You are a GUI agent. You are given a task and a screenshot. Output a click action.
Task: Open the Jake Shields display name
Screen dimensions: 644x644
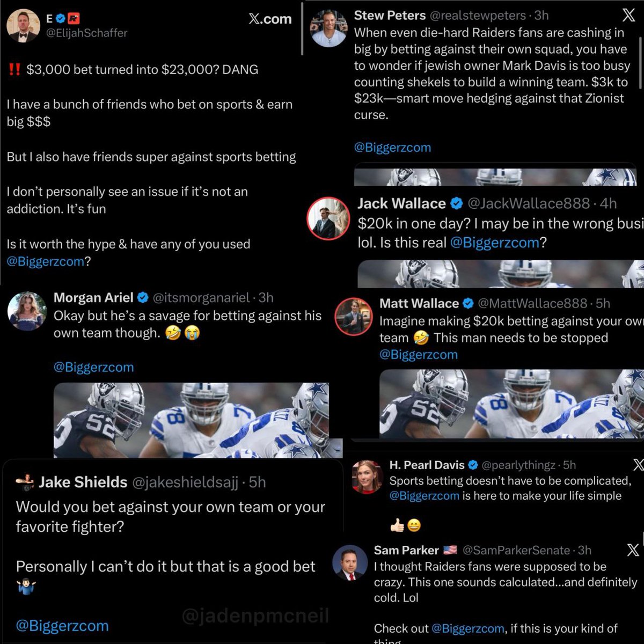pos(83,482)
